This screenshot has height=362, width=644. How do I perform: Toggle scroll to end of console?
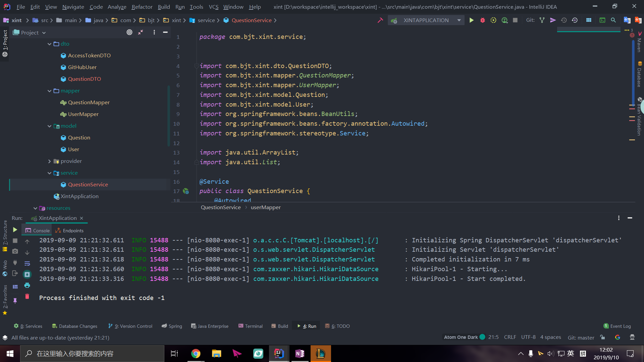tap(27, 275)
